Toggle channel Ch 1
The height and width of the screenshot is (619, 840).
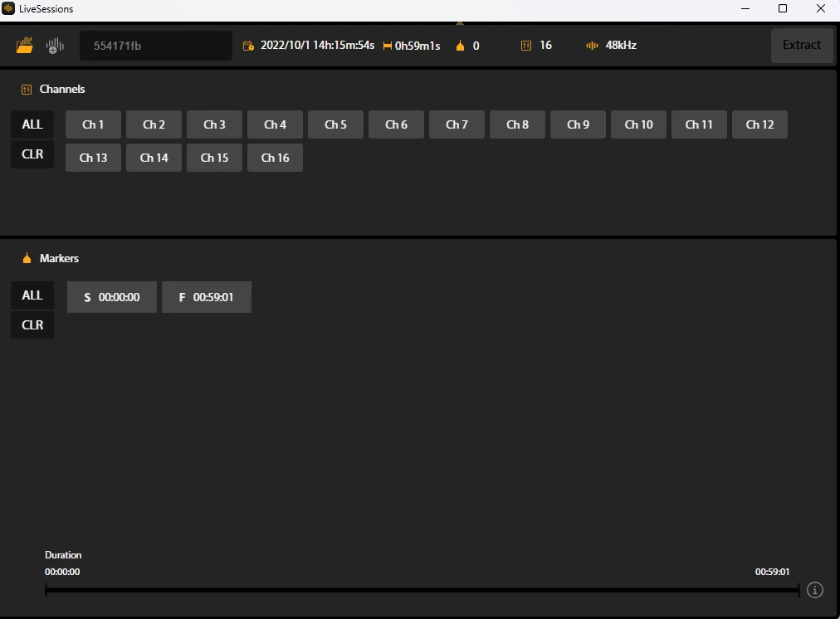pos(93,124)
